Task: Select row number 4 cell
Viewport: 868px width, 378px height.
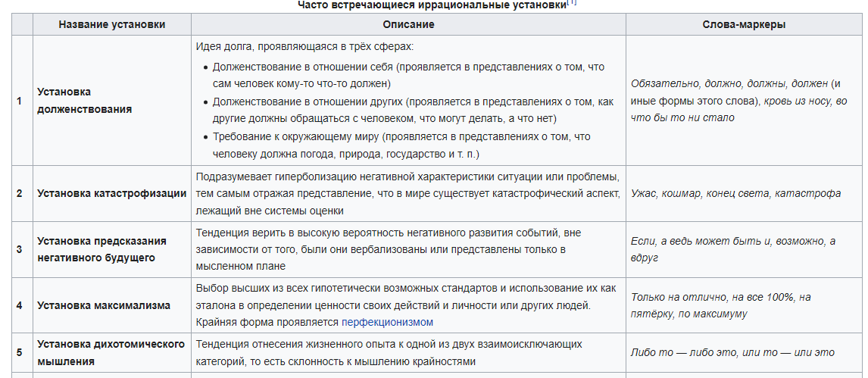Action: (x=19, y=305)
